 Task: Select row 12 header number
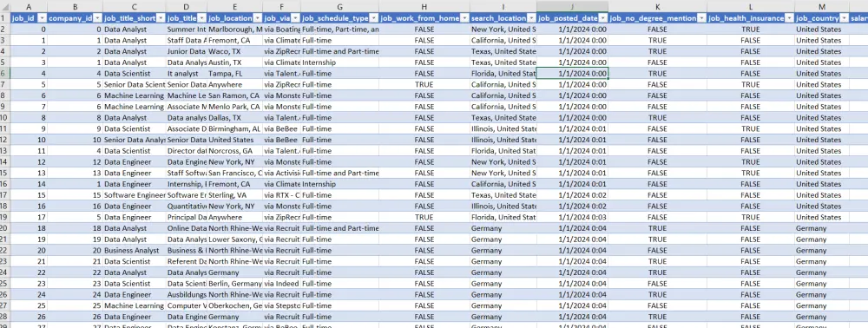click(5, 140)
